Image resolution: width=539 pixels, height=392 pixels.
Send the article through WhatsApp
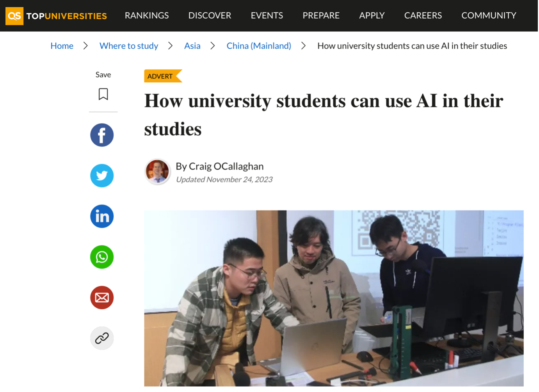102,257
